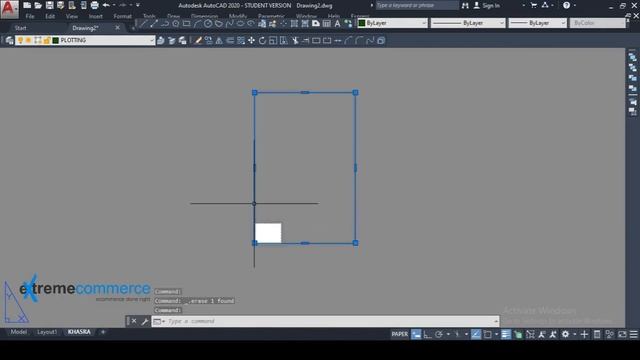
Task: Open status bar customization menu
Action: point(633,334)
